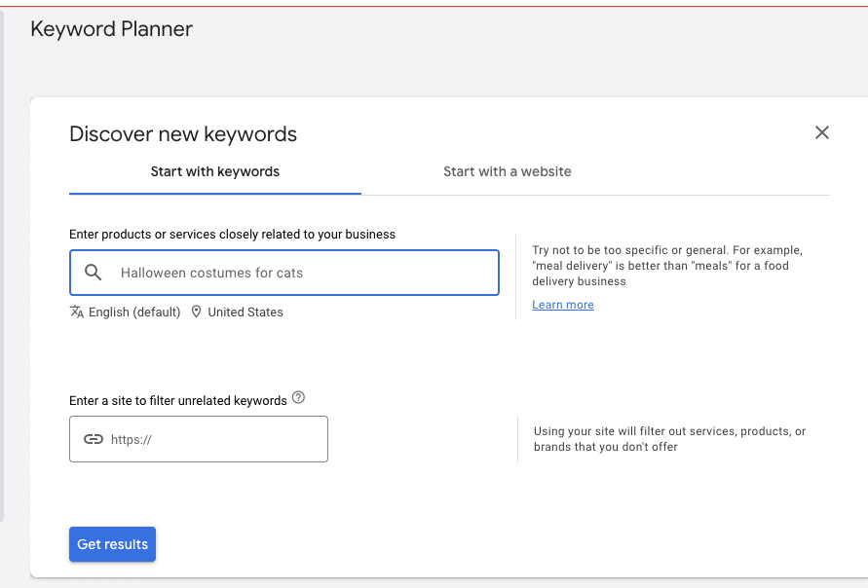Click the Discover new keywords heading
The width and height of the screenshot is (868, 588).
183,134
